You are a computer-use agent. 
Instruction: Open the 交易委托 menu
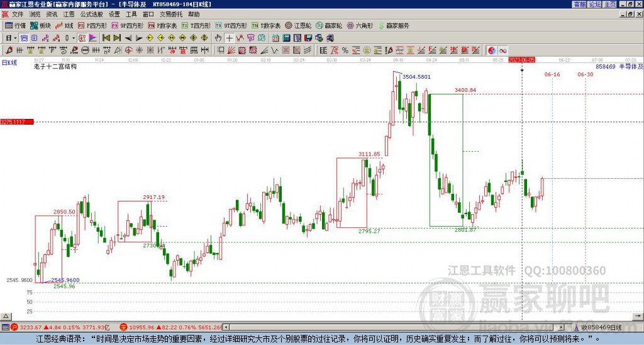(x=171, y=14)
